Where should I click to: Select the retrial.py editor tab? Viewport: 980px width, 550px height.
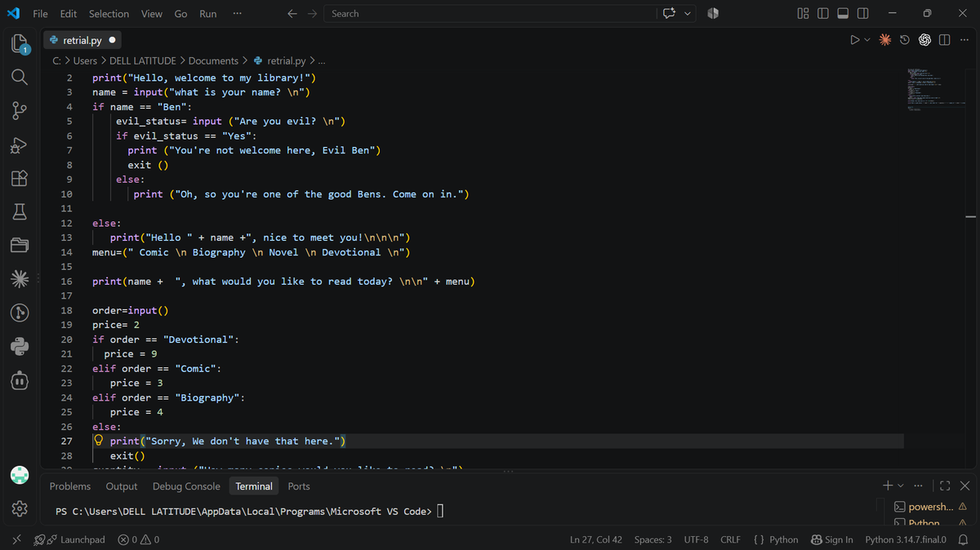tap(82, 40)
